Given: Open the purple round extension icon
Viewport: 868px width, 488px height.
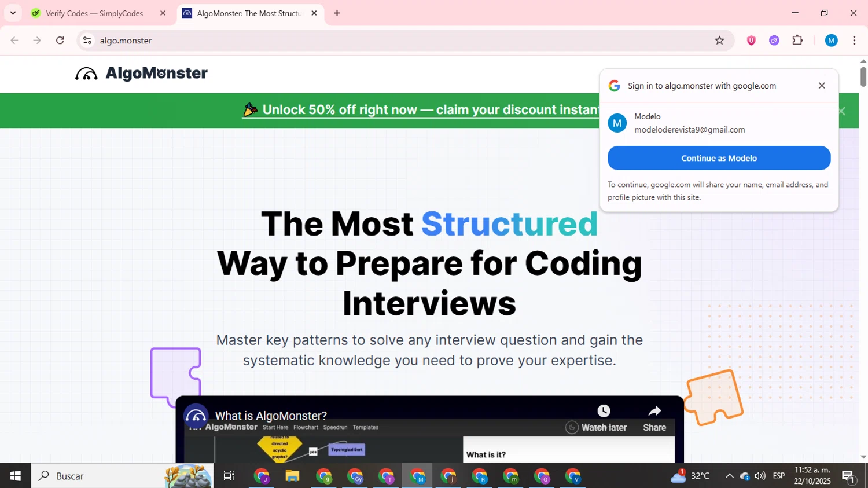Looking at the screenshot, I should (774, 41).
